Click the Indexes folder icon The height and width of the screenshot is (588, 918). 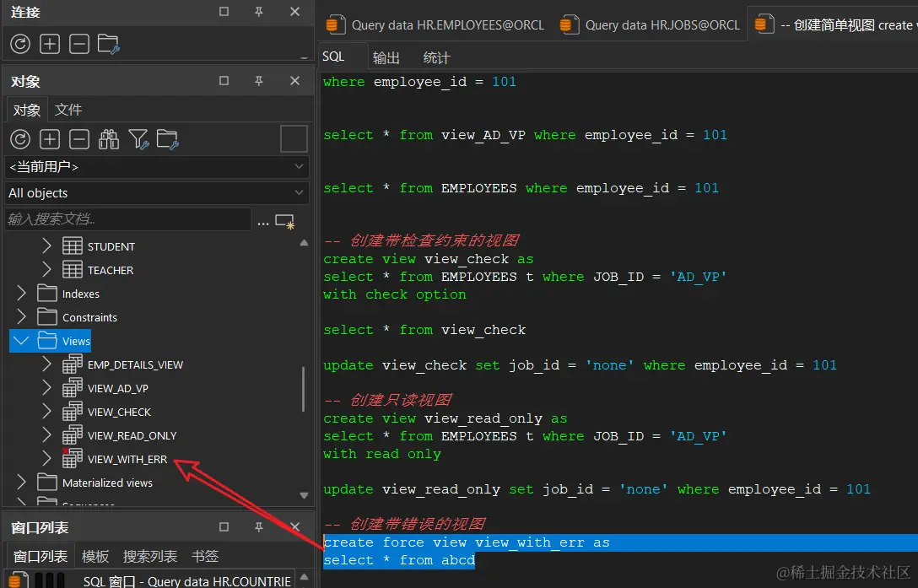tap(47, 293)
